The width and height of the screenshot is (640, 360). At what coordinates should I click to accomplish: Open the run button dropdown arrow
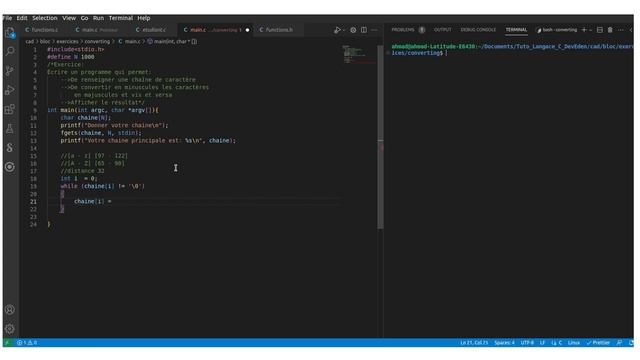point(344,30)
